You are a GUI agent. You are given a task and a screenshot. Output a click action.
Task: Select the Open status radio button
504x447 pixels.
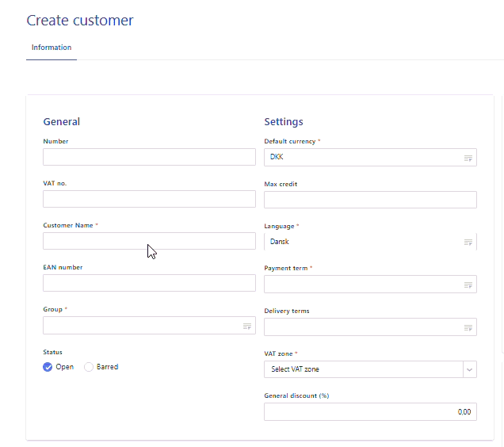coord(48,367)
